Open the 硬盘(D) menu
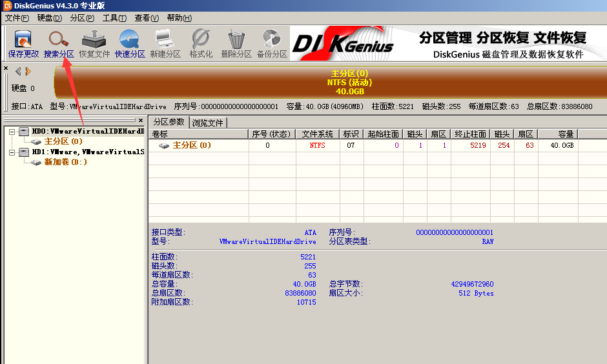Screen dimensions: 607x364 click(49, 18)
